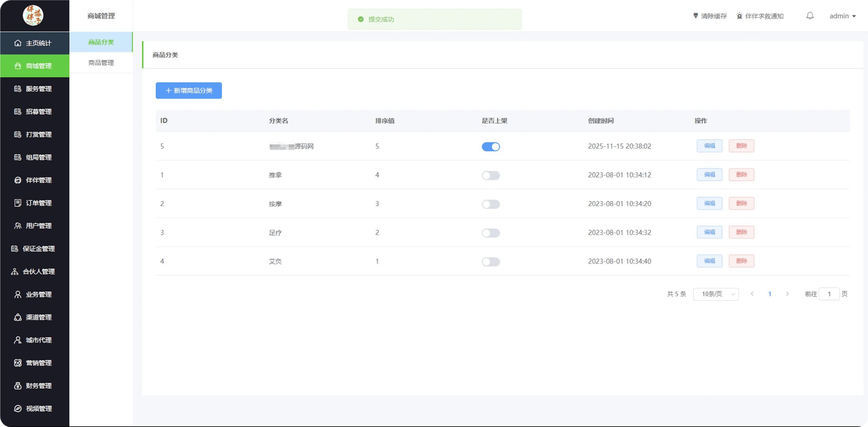Open 视频管理 sidebar icon
Screen dimensions: 868x427
18,408
